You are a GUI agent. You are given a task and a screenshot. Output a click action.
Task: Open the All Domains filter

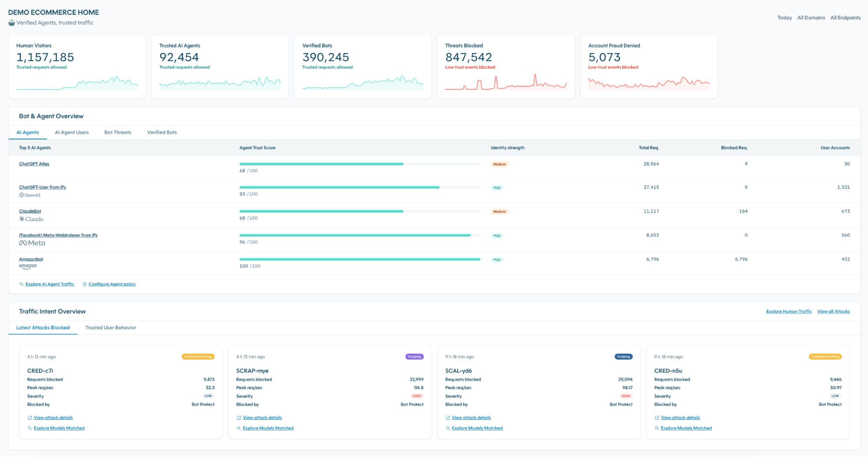pyautogui.click(x=811, y=18)
